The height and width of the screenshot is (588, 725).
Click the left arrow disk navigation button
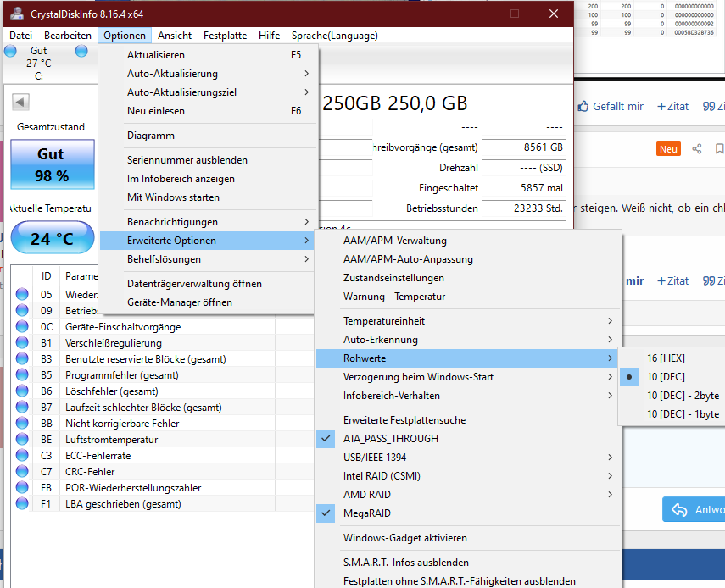(x=20, y=102)
